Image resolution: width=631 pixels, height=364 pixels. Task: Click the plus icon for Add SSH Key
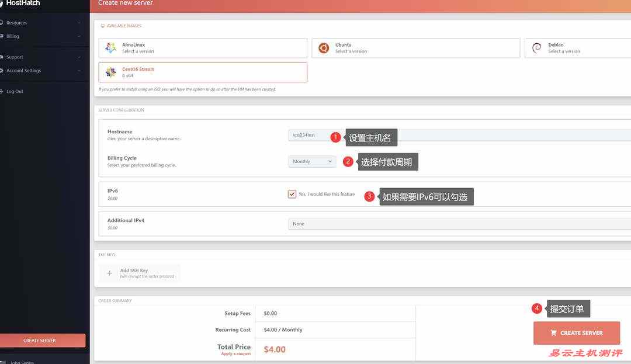pos(109,273)
